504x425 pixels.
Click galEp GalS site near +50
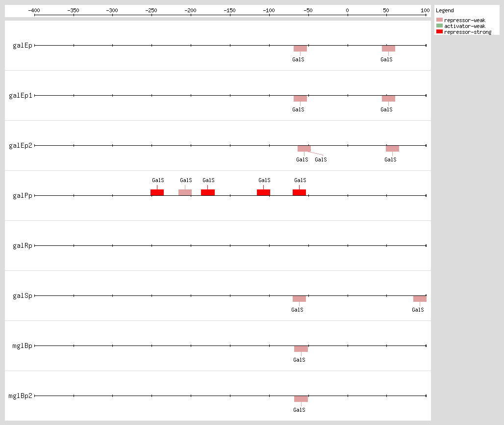[x=388, y=49]
